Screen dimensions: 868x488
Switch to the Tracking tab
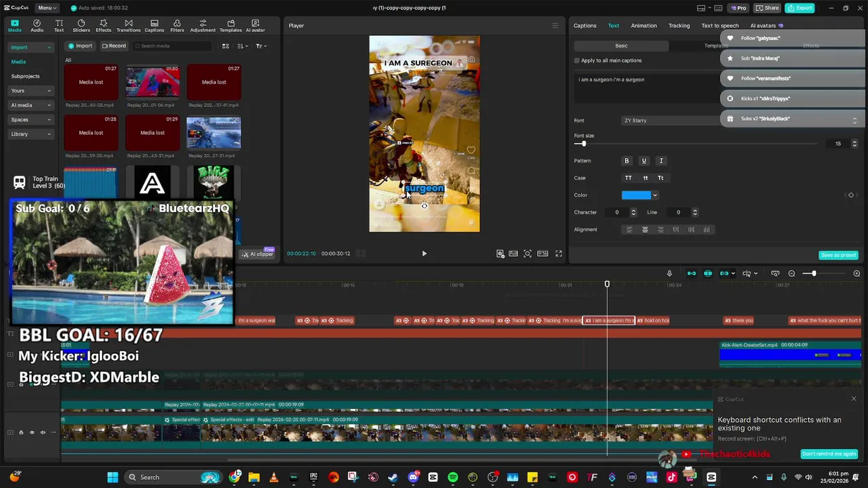[679, 26]
